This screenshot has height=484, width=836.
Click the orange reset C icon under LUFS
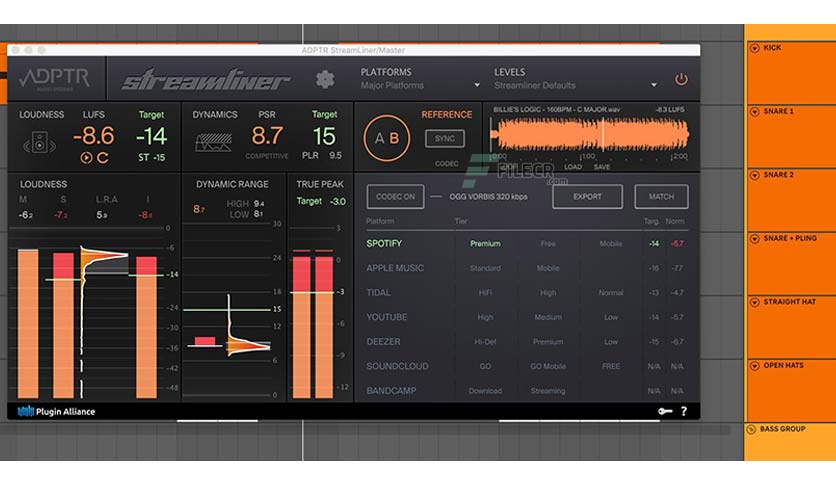[103, 158]
